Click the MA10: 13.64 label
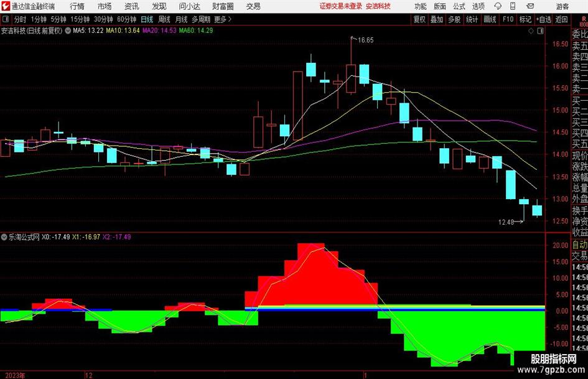The width and height of the screenshot is (588, 379). tap(123, 30)
